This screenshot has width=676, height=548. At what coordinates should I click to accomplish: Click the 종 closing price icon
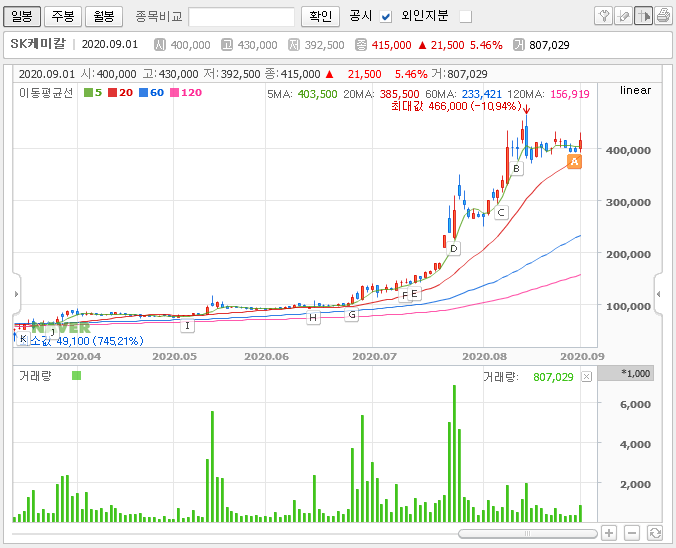pos(361,45)
